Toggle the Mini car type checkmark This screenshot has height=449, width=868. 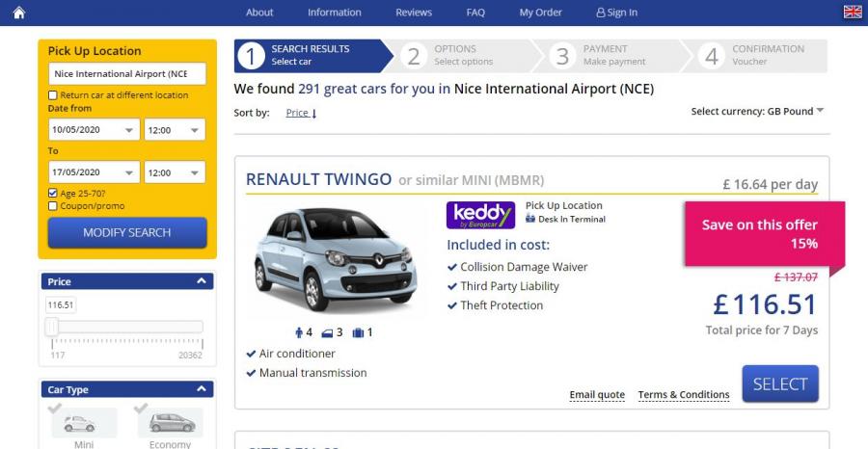[x=54, y=409]
